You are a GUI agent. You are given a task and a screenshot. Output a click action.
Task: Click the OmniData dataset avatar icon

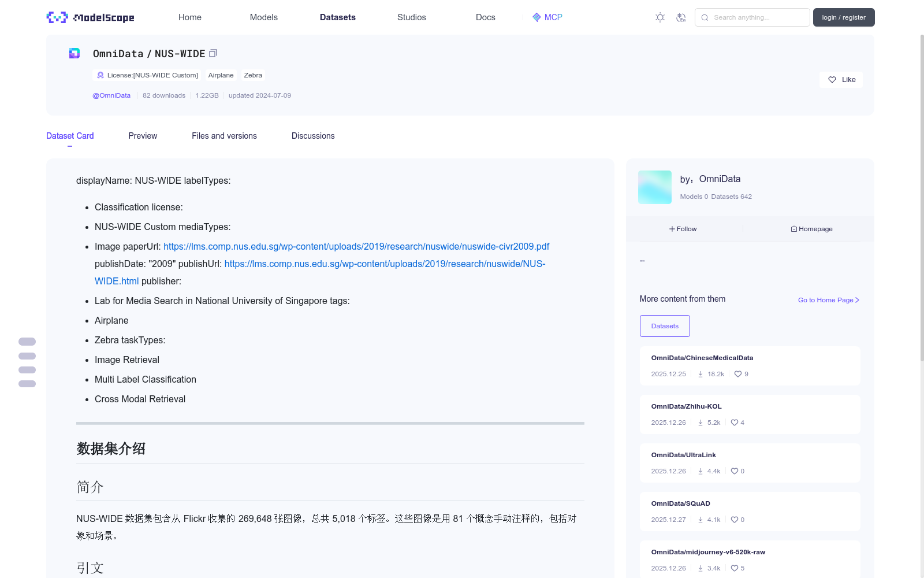(x=74, y=53)
